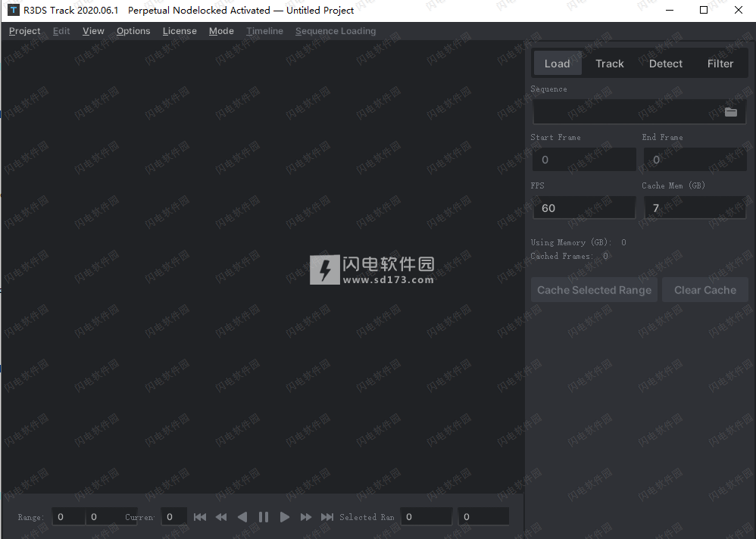The height and width of the screenshot is (539, 756).
Task: Edit the FPS value field showing 60
Action: 584,207
